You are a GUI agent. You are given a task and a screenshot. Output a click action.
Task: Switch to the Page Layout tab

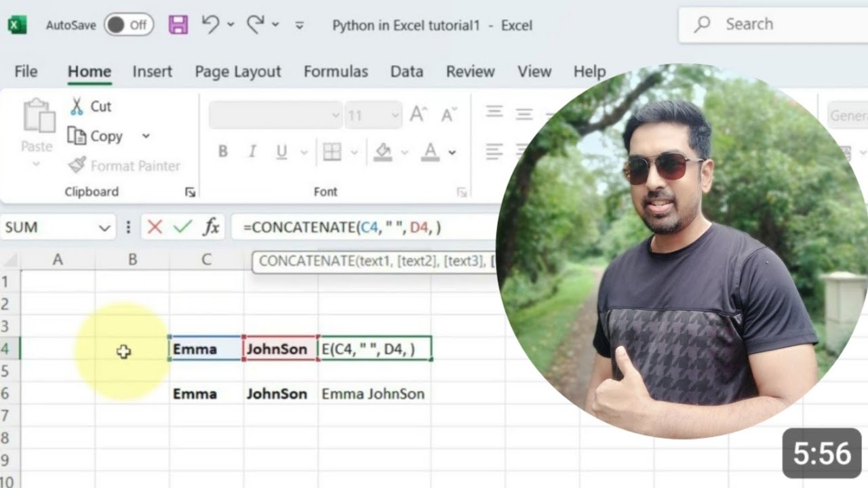(x=237, y=71)
